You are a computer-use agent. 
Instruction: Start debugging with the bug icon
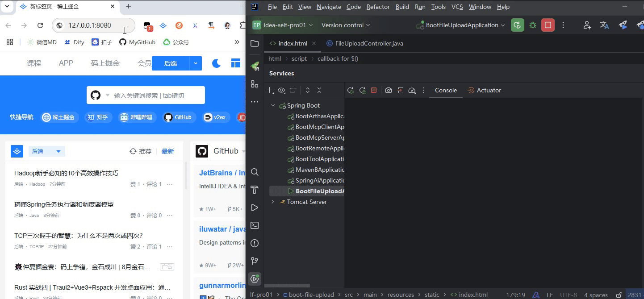[533, 25]
